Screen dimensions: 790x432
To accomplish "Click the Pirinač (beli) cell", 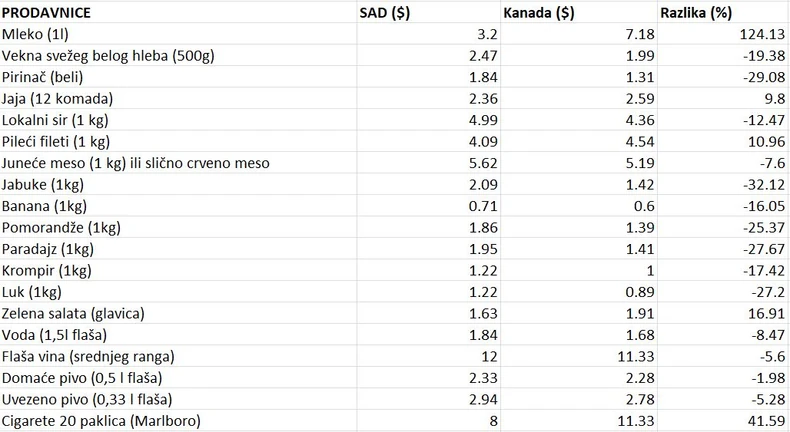I will pos(48,75).
